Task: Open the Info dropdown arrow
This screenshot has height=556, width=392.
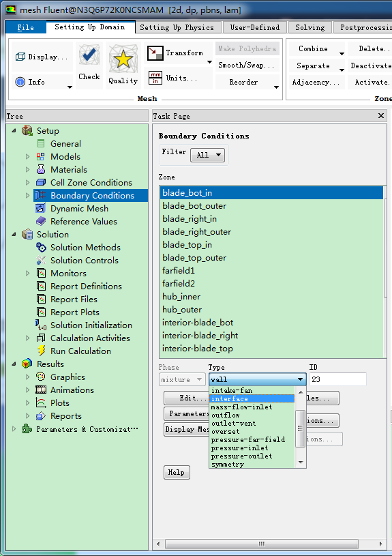Action: coord(70,87)
